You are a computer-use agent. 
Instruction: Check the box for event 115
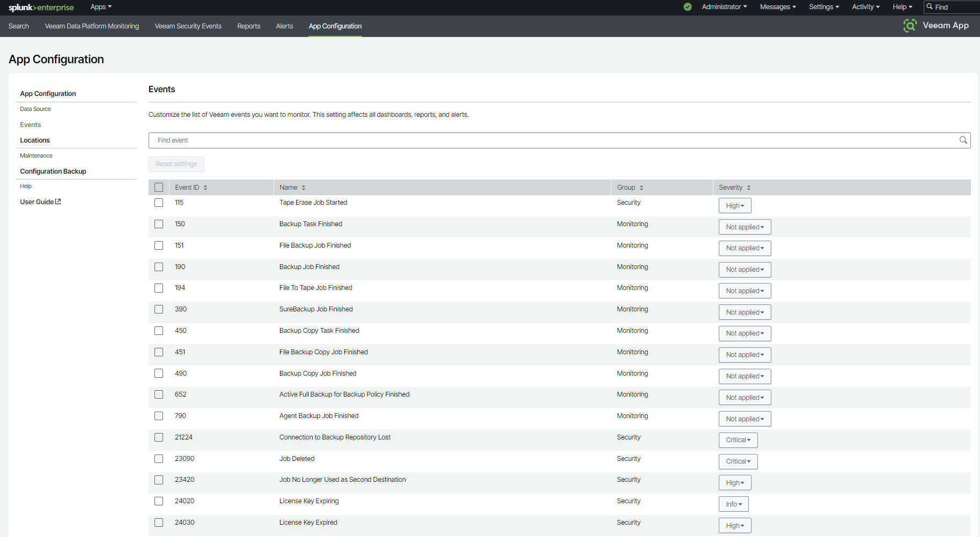(159, 203)
